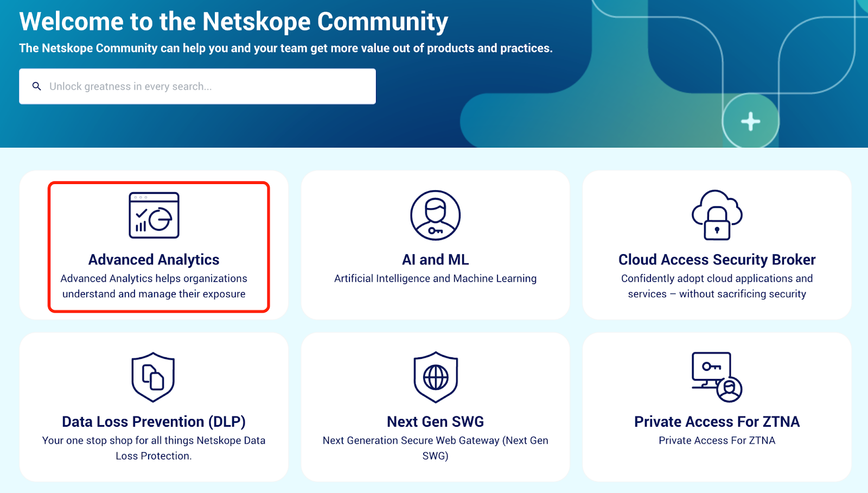
Task: Open the AI and ML heading
Action: 436,260
